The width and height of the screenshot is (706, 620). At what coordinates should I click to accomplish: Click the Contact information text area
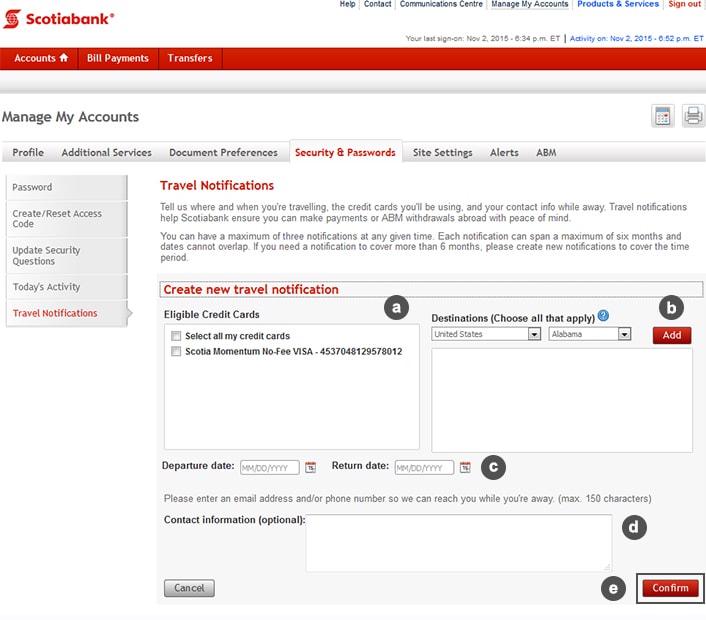(458, 543)
